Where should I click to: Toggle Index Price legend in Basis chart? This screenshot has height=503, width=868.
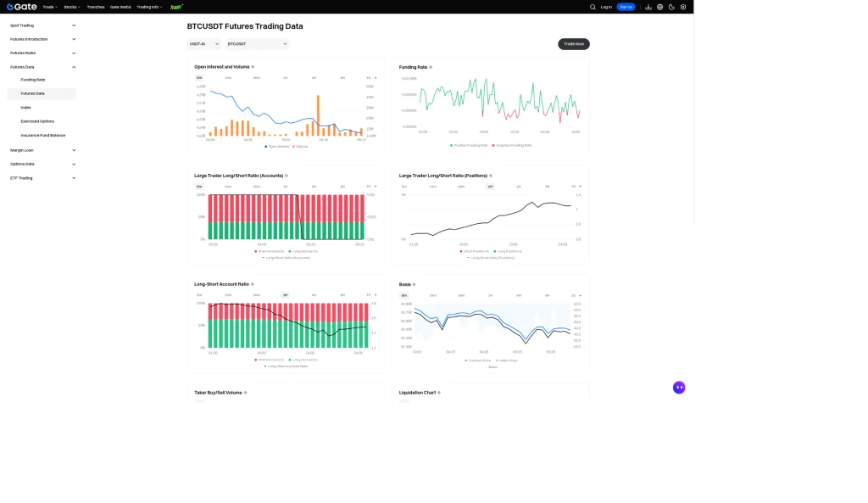click(507, 360)
